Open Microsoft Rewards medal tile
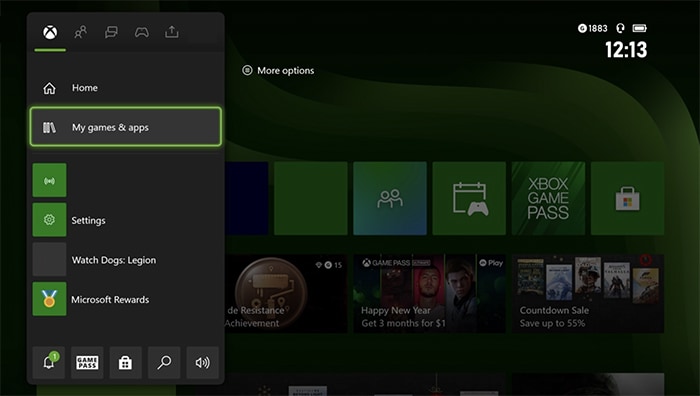Screen dimensions: 700x396 [50, 299]
